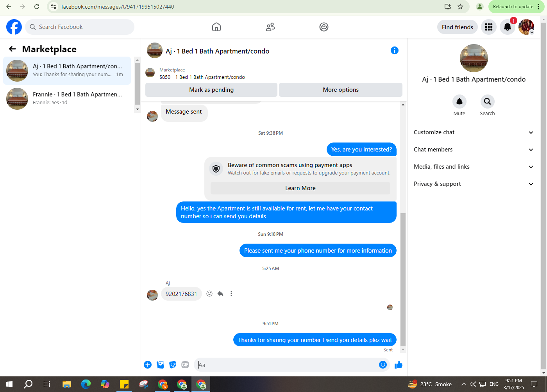Launch Microsoft Edge from the taskbar

[x=86, y=384]
